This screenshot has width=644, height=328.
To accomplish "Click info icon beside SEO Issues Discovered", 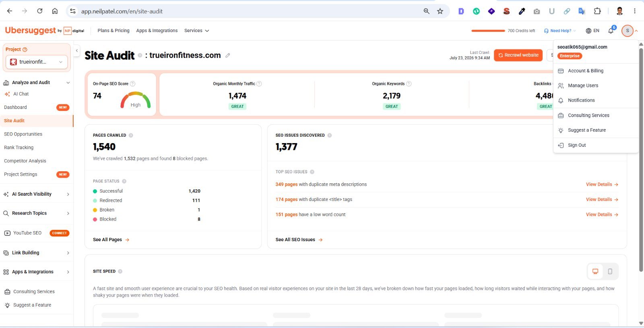I will click(330, 135).
